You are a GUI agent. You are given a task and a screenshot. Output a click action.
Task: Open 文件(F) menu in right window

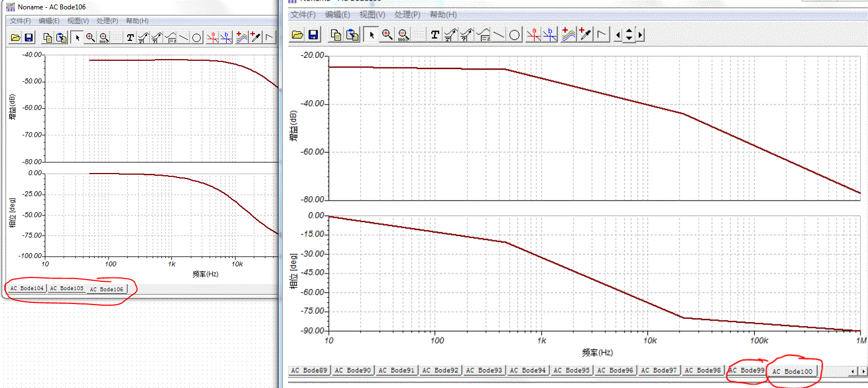tap(304, 14)
